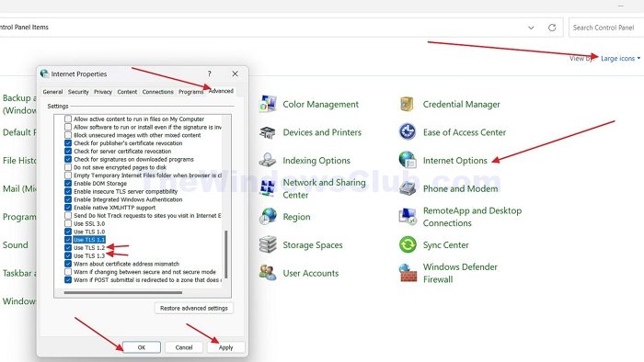Open the RemoteApp and Desktop Connections icon

pos(408,217)
